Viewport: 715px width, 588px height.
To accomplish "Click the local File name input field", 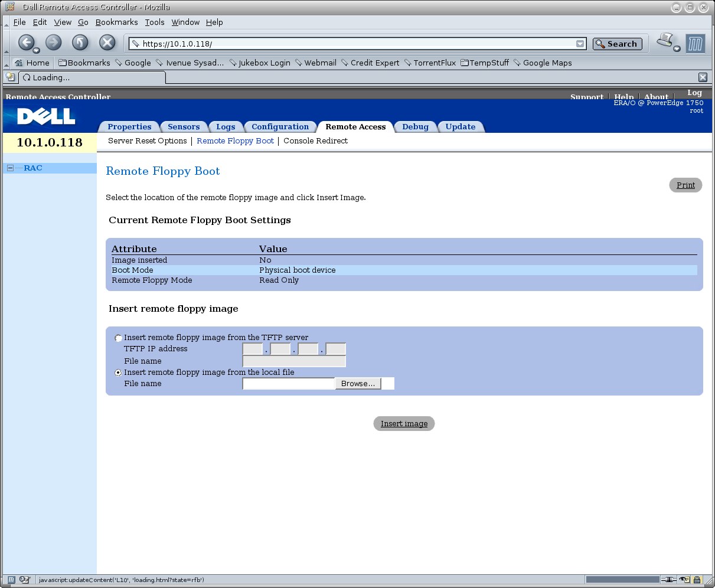I will pos(288,384).
